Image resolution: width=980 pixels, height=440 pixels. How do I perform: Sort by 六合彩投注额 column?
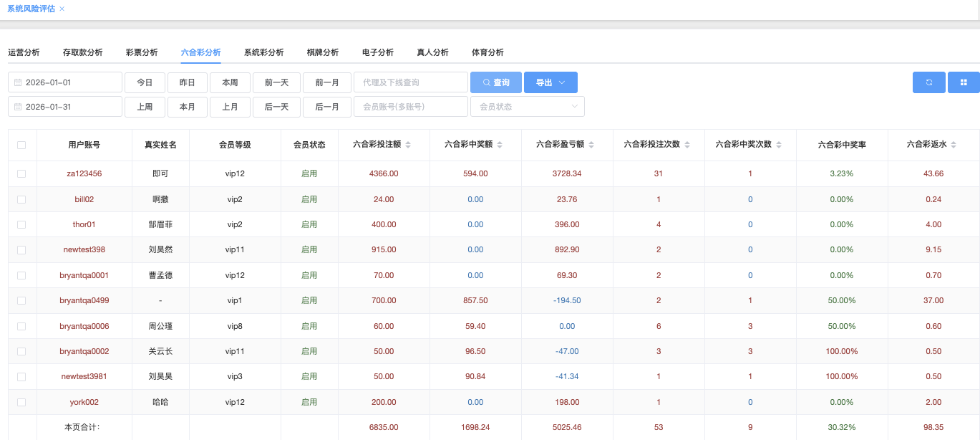tap(408, 145)
